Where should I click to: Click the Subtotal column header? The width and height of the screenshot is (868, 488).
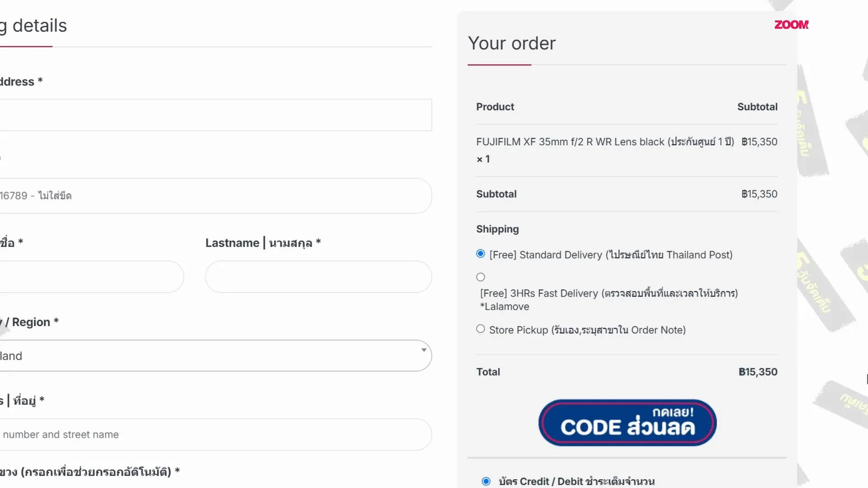pyautogui.click(x=757, y=107)
